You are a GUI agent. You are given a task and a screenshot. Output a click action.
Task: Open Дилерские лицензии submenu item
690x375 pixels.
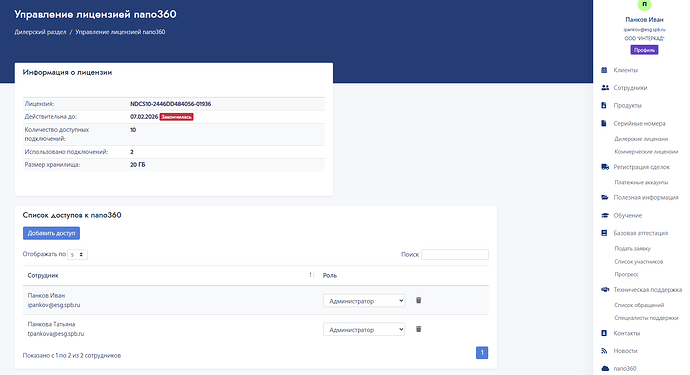tap(641, 139)
